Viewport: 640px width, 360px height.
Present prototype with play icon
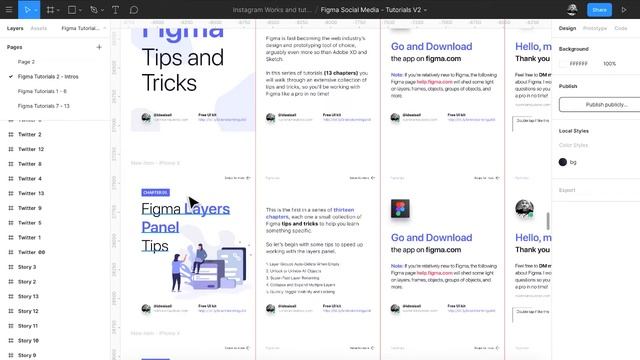pos(624,9)
